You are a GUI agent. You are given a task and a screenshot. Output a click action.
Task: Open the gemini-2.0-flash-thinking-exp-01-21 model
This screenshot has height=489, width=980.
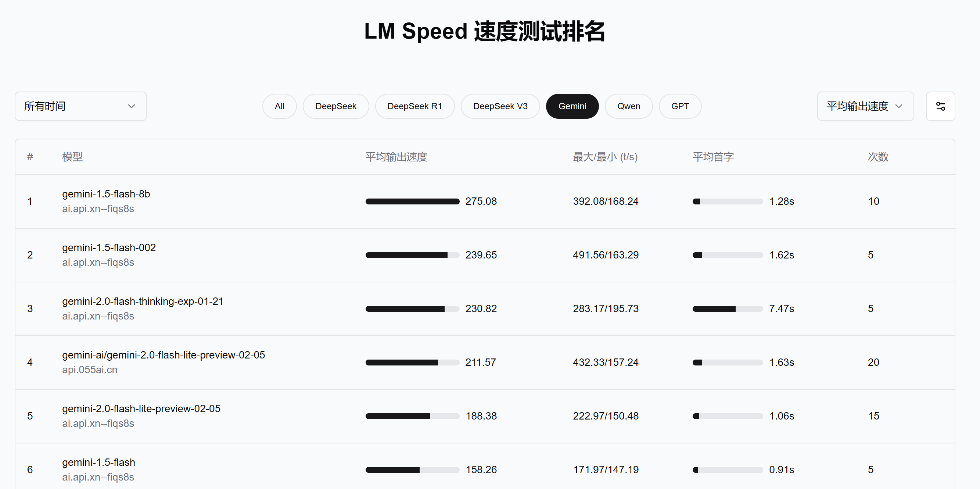[143, 301]
